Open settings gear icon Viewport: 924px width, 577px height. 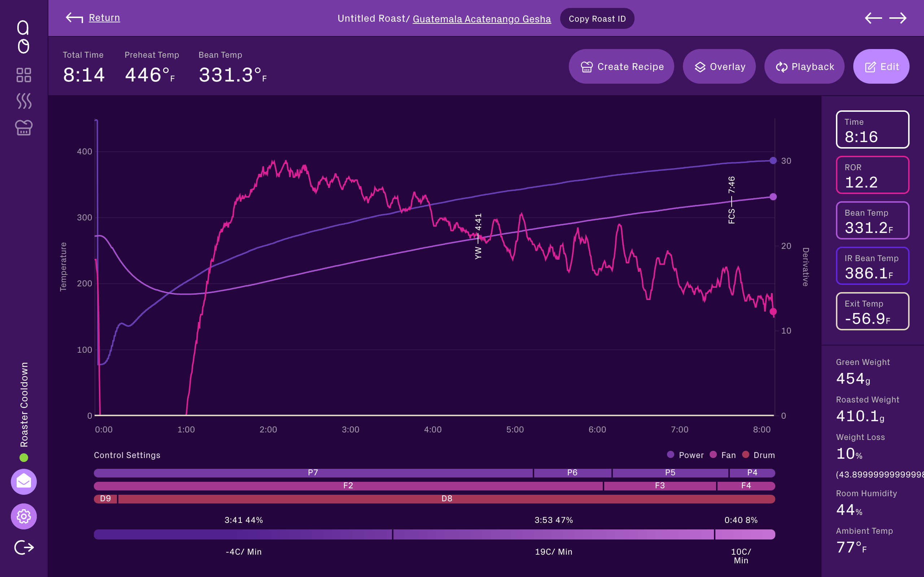pyautogui.click(x=24, y=516)
